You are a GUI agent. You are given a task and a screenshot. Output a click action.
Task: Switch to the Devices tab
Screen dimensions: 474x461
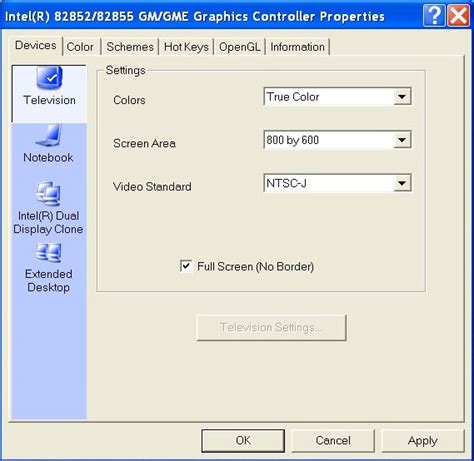36,46
